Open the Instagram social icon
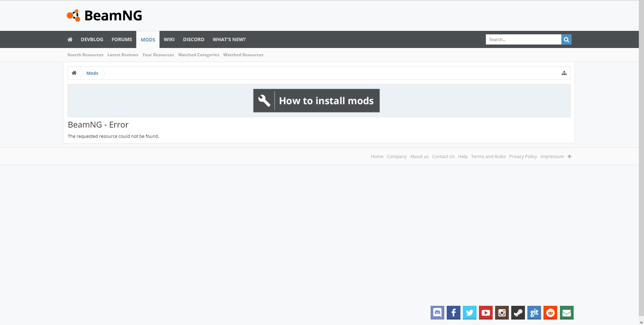 pos(502,313)
